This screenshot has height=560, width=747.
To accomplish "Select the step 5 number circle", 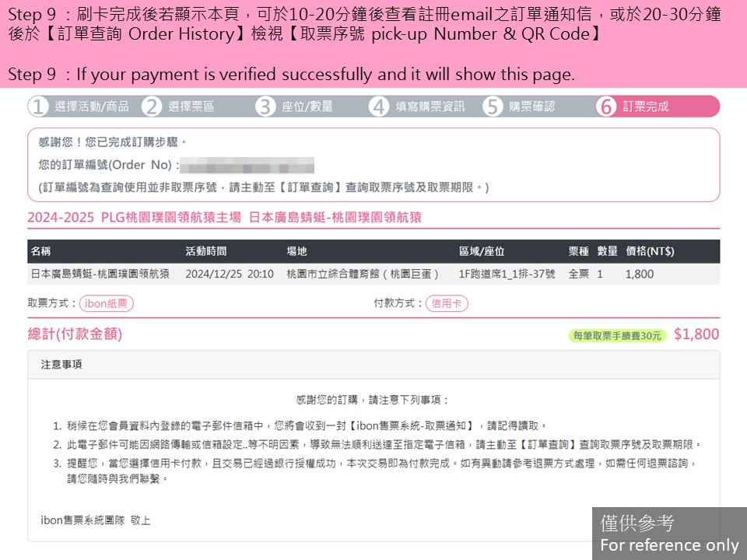I will [493, 107].
